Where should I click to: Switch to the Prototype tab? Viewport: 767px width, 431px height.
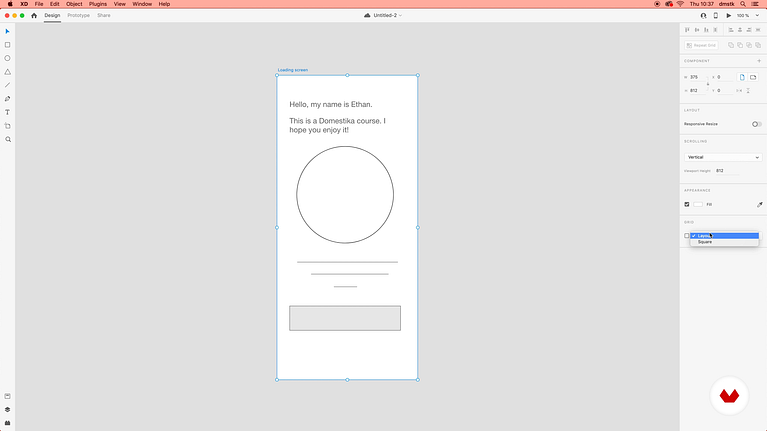78,16
